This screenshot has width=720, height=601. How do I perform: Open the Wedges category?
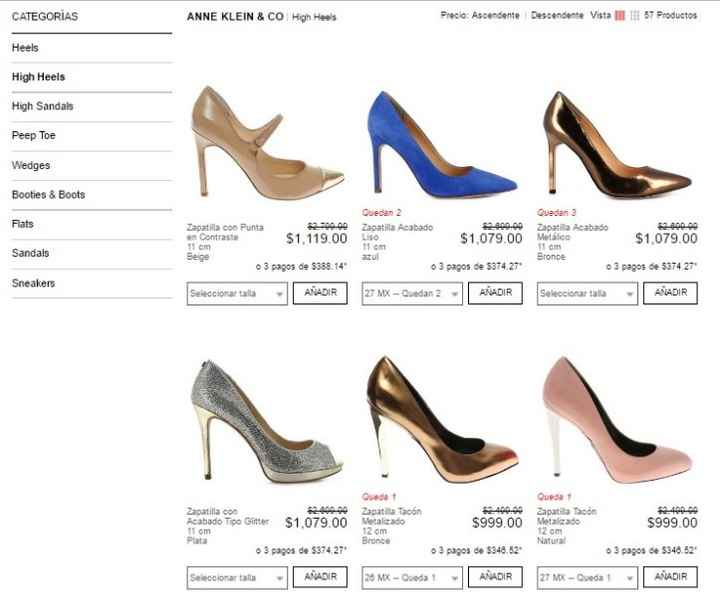(x=31, y=165)
